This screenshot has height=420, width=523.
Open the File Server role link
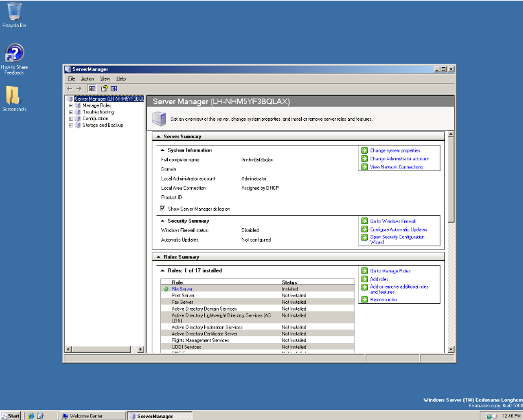click(x=182, y=289)
